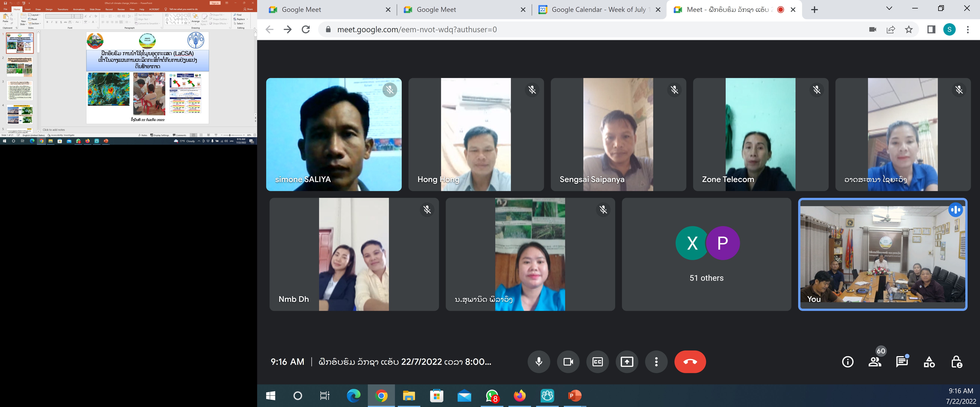Open Meeting details info icon
This screenshot has height=407, width=980.
click(848, 362)
